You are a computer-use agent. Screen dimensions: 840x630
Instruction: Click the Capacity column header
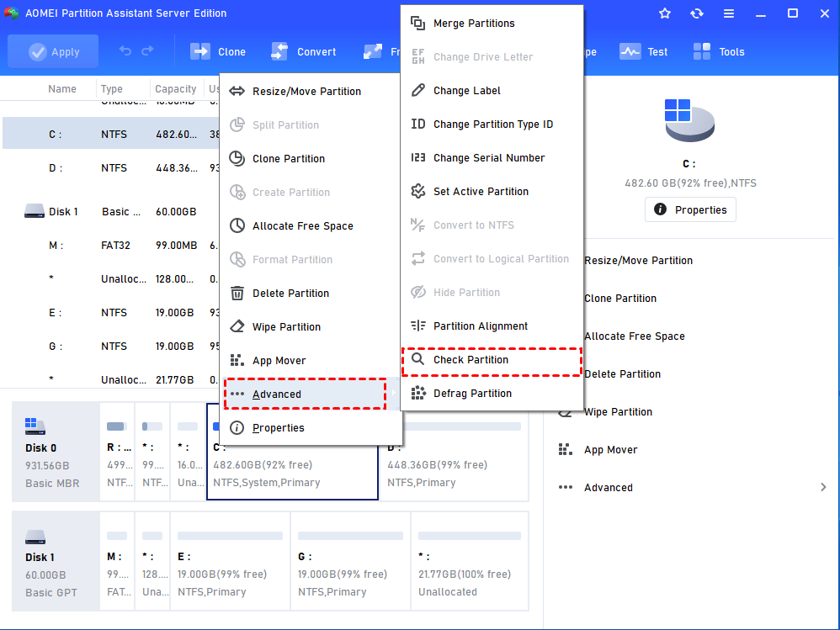pyautogui.click(x=176, y=89)
